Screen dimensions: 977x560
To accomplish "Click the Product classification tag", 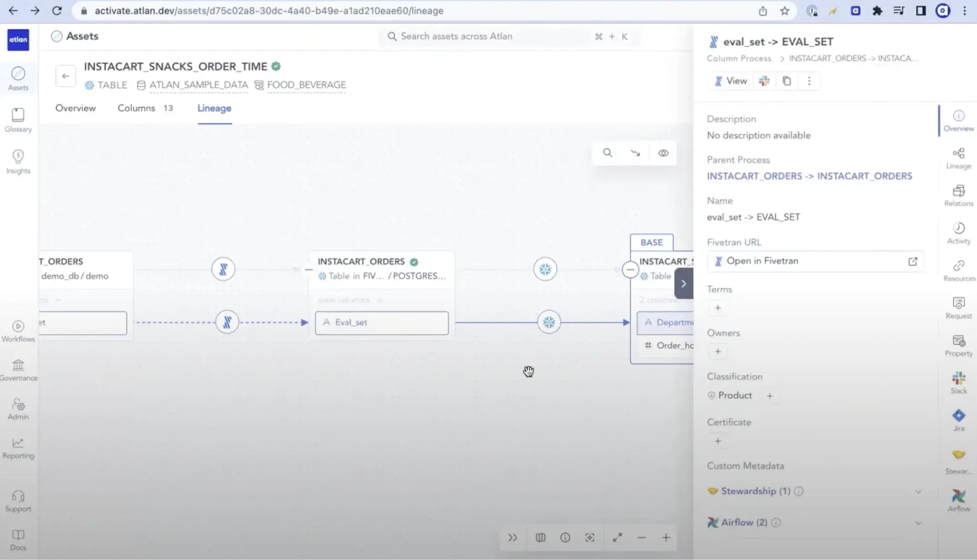I will click(x=730, y=396).
